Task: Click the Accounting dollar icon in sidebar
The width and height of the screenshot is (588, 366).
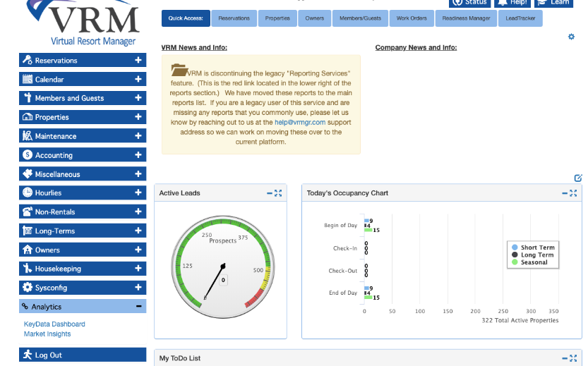Action: click(x=27, y=154)
